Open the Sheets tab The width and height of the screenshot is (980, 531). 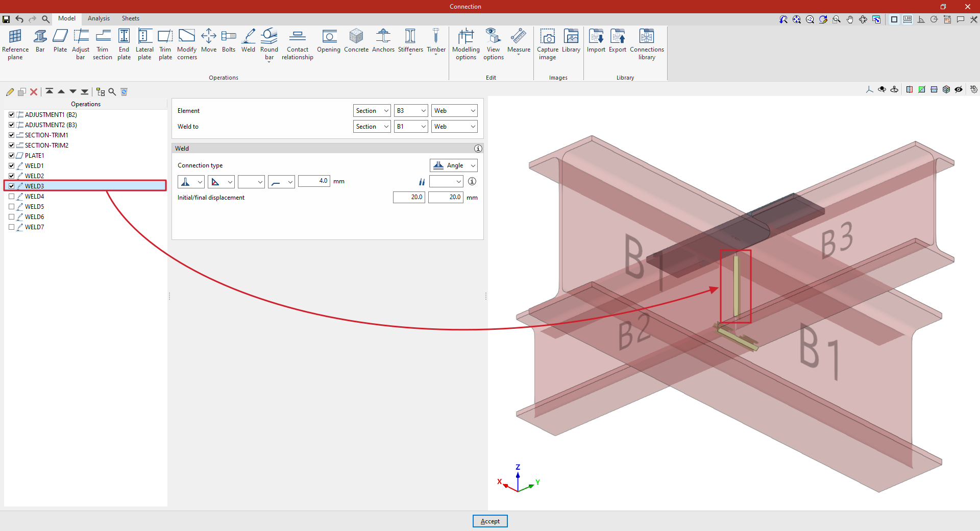tap(130, 18)
